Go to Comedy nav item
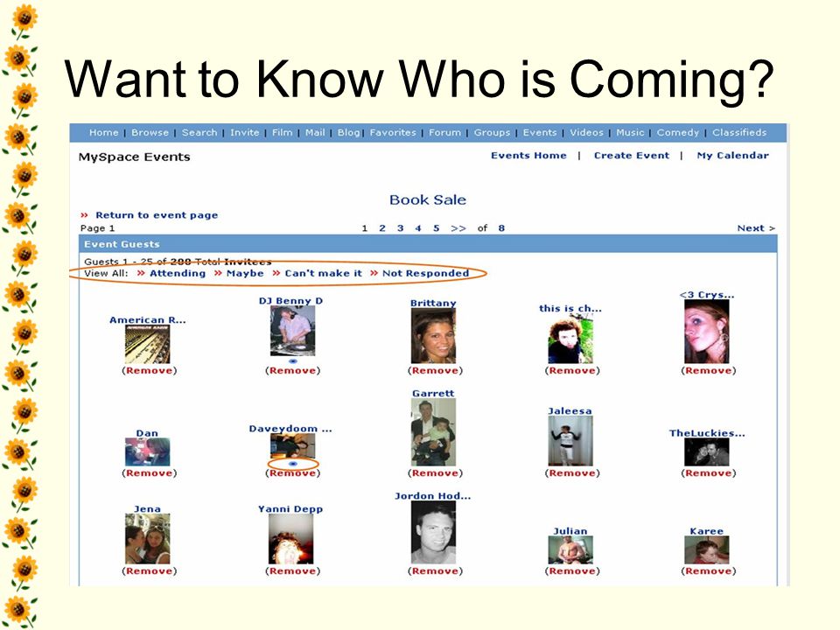The height and width of the screenshot is (630, 840). click(x=677, y=132)
